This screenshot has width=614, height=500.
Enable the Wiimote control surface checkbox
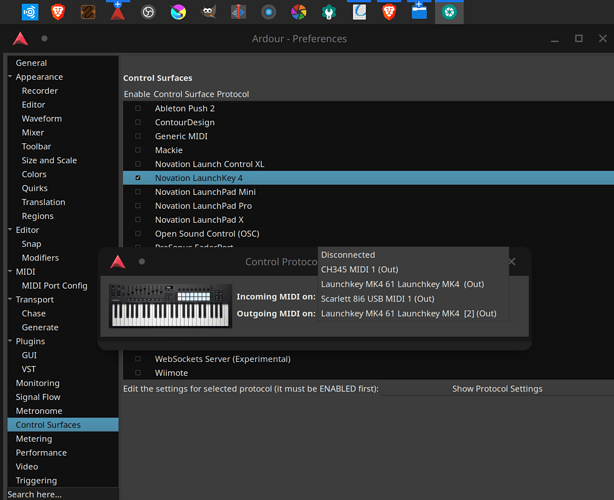pos(138,373)
